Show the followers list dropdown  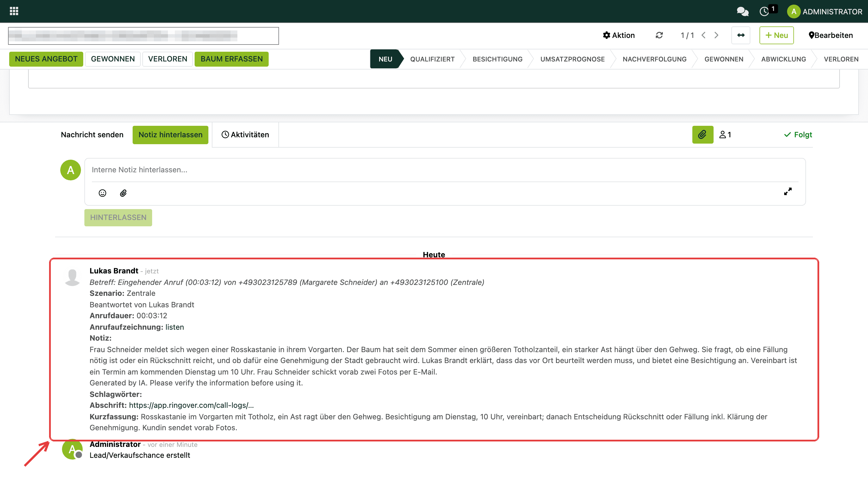tap(725, 135)
